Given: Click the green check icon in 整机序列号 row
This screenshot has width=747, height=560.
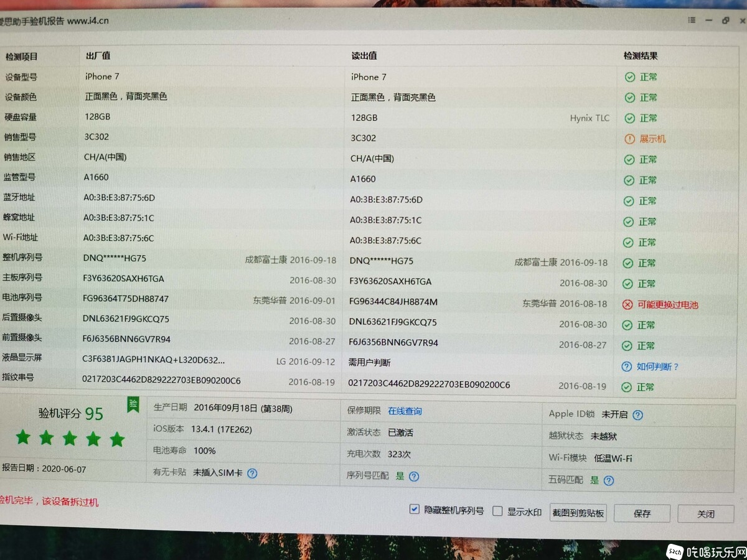Looking at the screenshot, I should (x=629, y=263).
